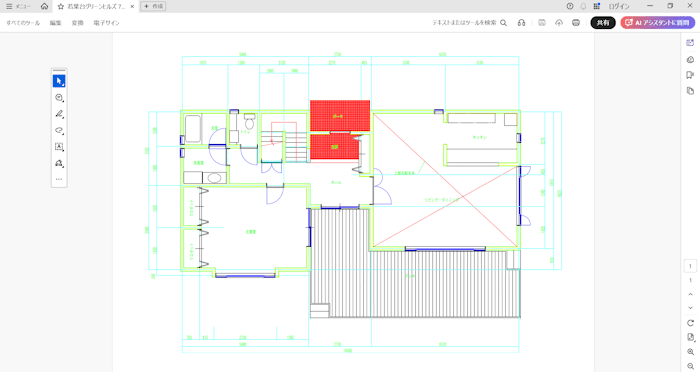This screenshot has width=700, height=372.
Task: Click the rotate page icon
Action: point(690,323)
